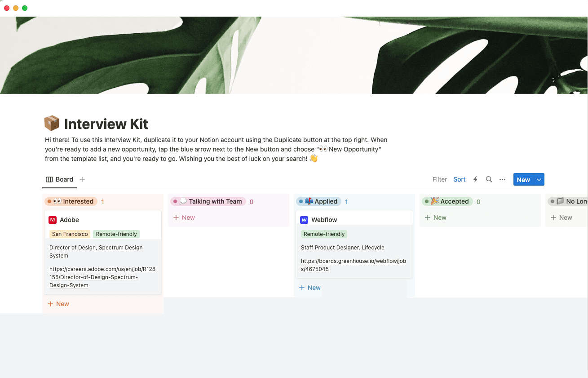Open view options via the ellipsis icon

point(502,179)
